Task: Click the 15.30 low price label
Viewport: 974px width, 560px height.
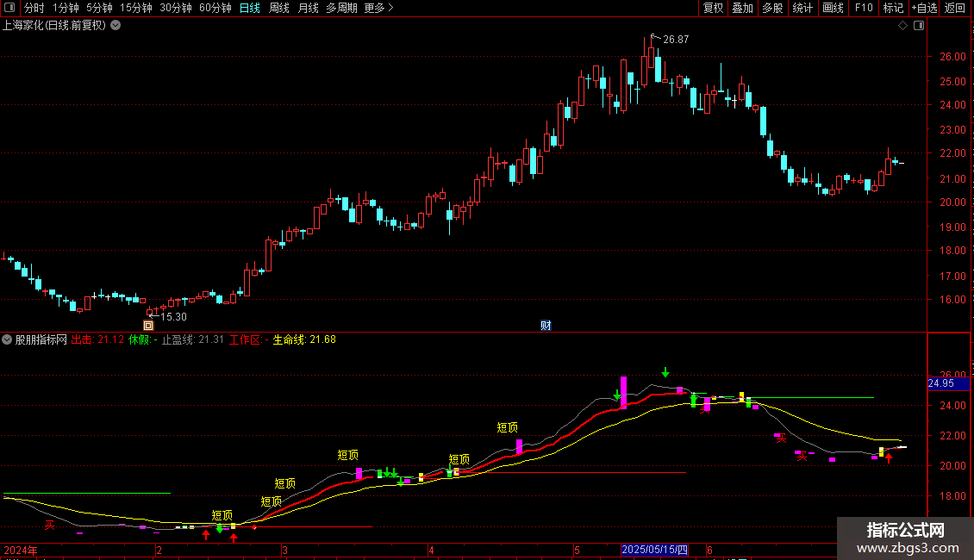Action: (x=173, y=317)
